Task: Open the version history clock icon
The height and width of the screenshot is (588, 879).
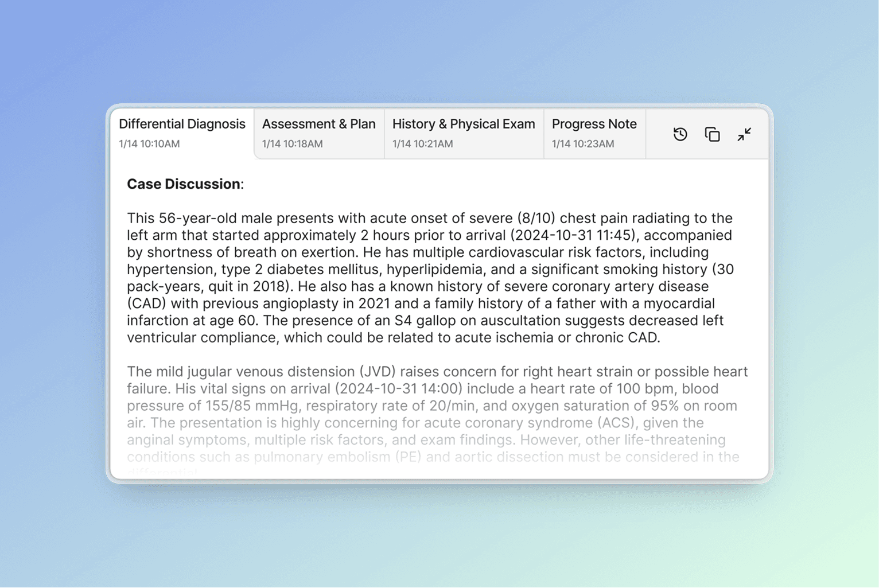Action: pyautogui.click(x=680, y=134)
